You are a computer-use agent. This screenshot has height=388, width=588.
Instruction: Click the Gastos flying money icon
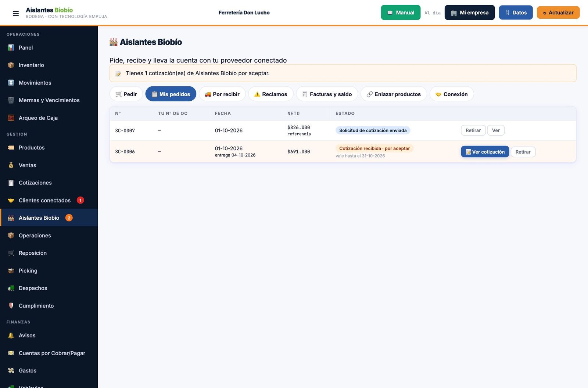(x=11, y=371)
